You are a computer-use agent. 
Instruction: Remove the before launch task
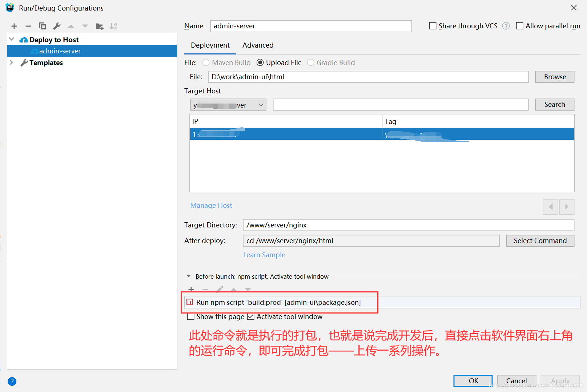(205, 289)
